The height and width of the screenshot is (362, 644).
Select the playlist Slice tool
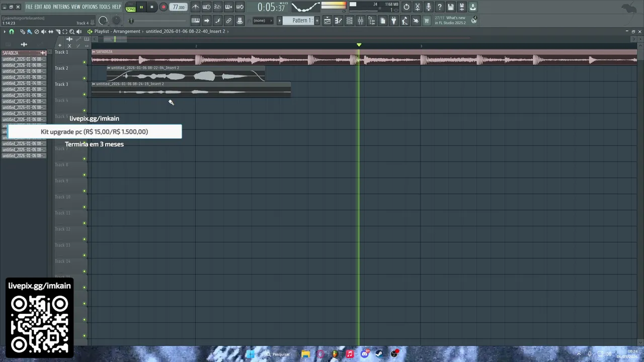58,32
